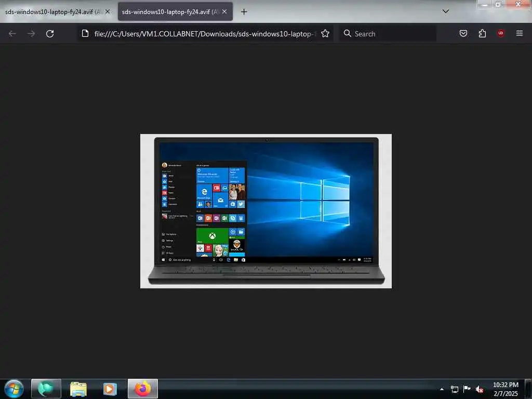Restore down the Firefox window
The height and width of the screenshot is (399, 532).
498,4
